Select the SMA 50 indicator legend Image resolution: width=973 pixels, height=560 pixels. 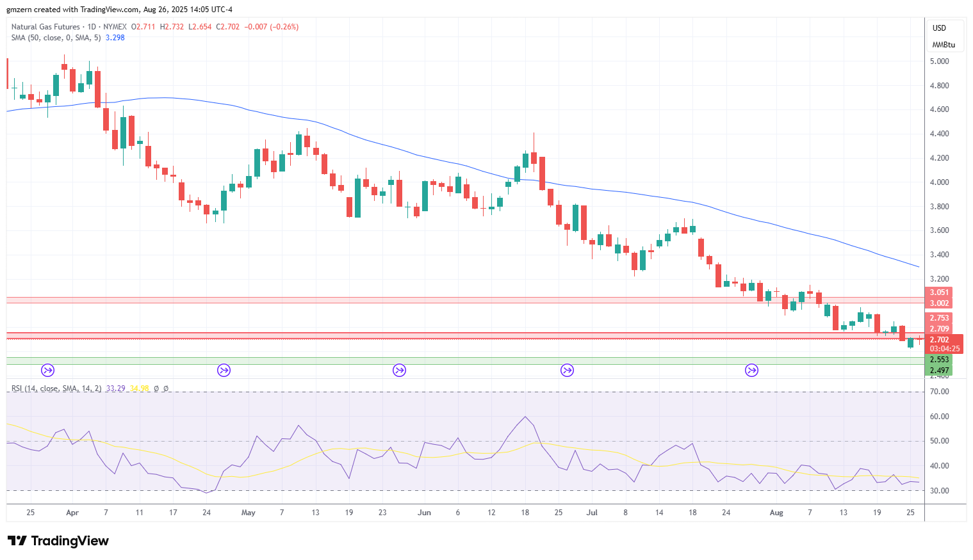[56, 38]
